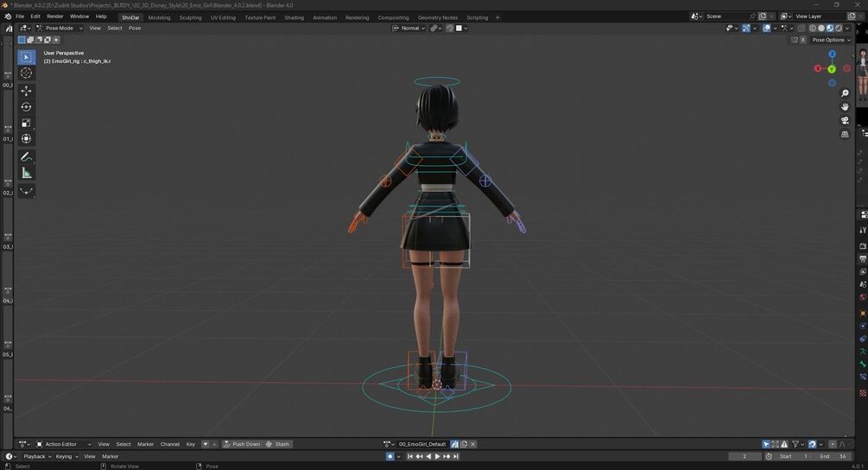
Task: Toggle fake user for 00_EmoGirl_Default action
Action: 454,444
